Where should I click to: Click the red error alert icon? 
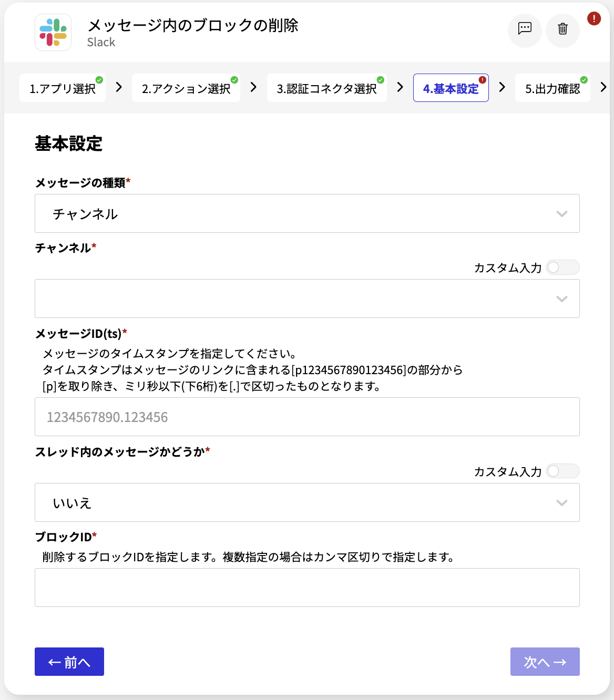click(594, 19)
